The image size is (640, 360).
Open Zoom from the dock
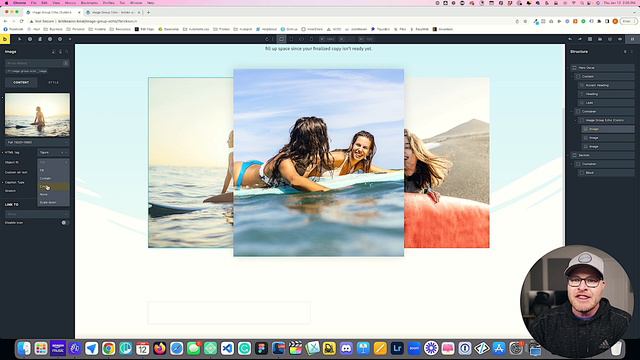pyautogui.click(x=414, y=348)
